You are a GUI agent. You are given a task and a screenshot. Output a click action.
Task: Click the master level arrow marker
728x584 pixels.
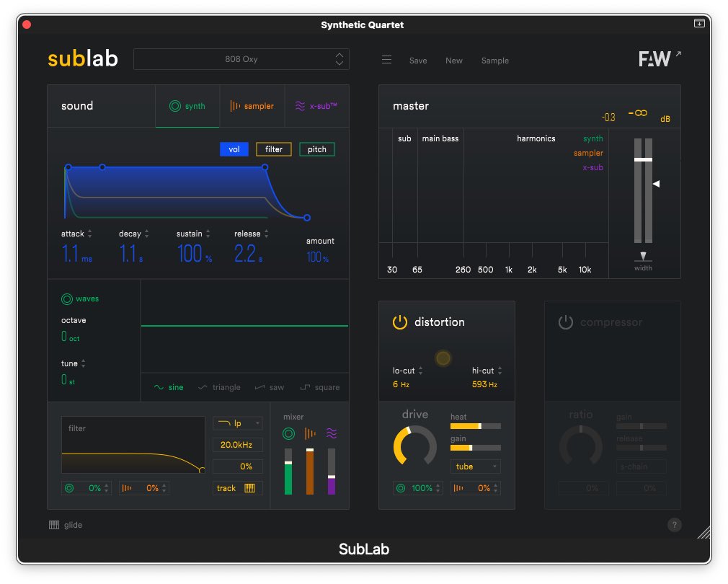(x=656, y=184)
